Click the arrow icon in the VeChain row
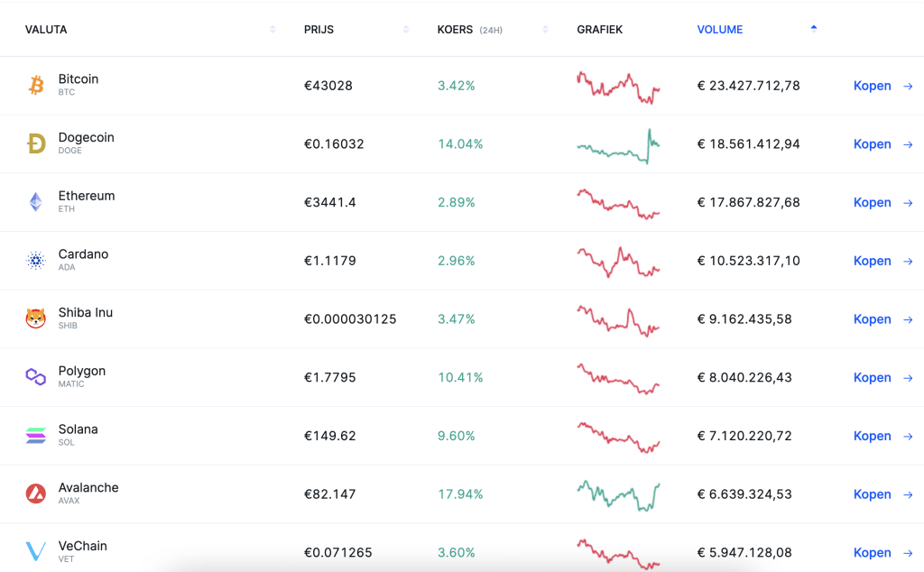 [908, 552]
